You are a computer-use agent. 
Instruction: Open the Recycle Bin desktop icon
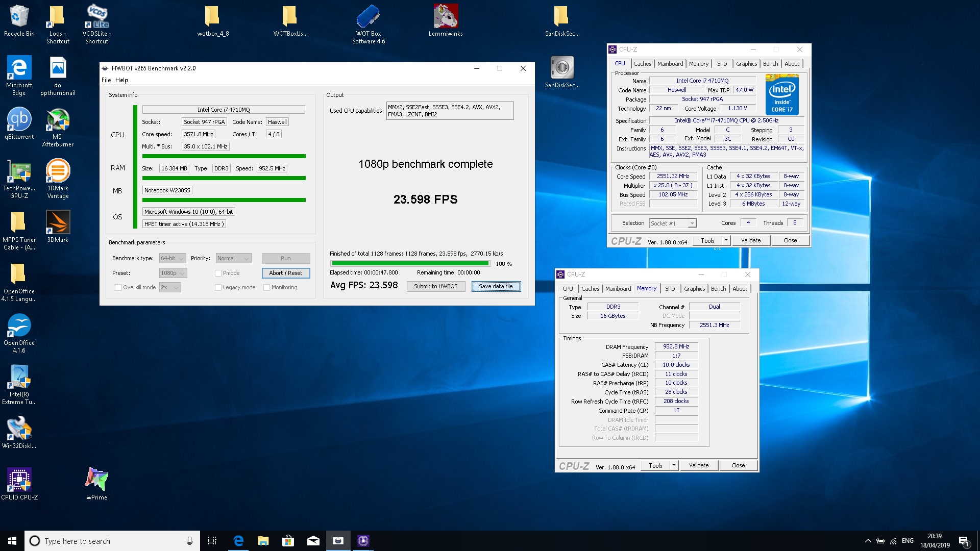(19, 20)
